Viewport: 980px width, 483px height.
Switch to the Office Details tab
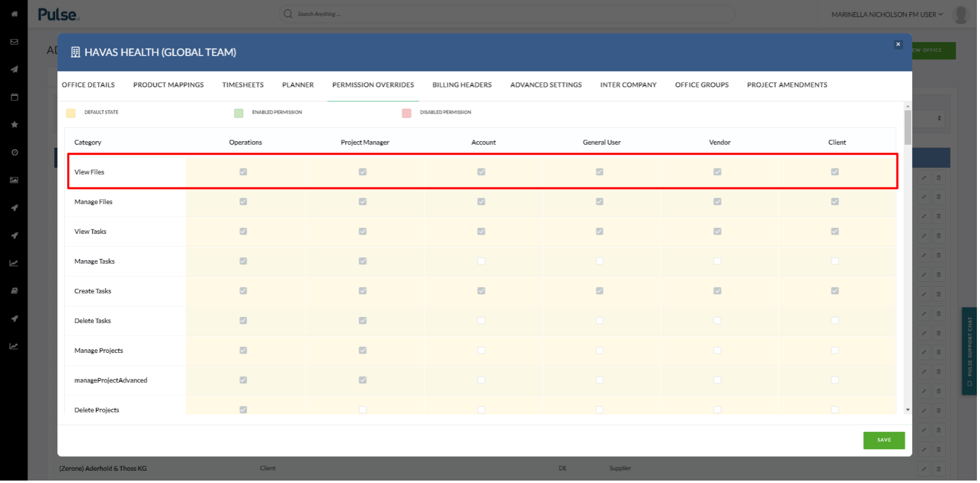[x=89, y=85]
